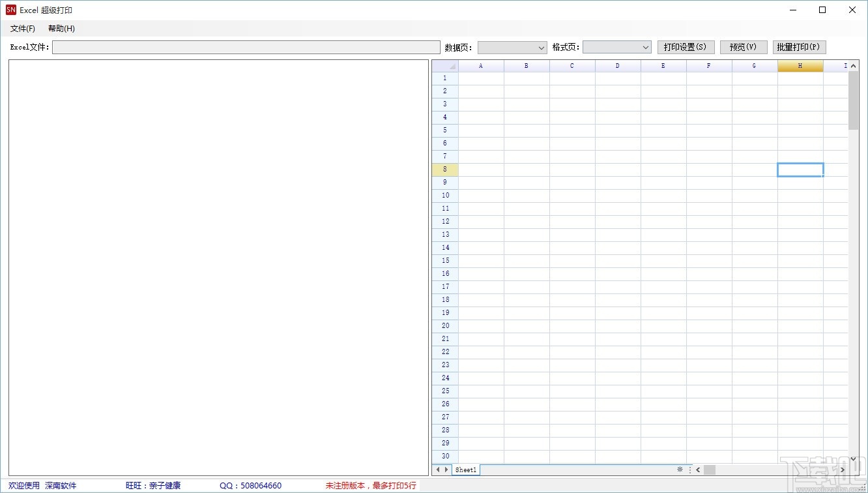Screen dimensions: 868x493
Task: Click the 旺旺：亲子健康 status text
Action: coord(153,486)
